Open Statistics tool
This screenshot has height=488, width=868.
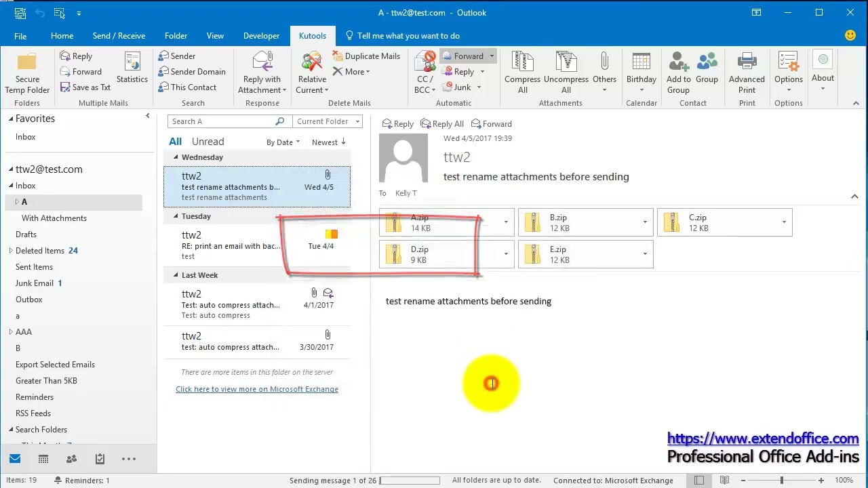(132, 68)
